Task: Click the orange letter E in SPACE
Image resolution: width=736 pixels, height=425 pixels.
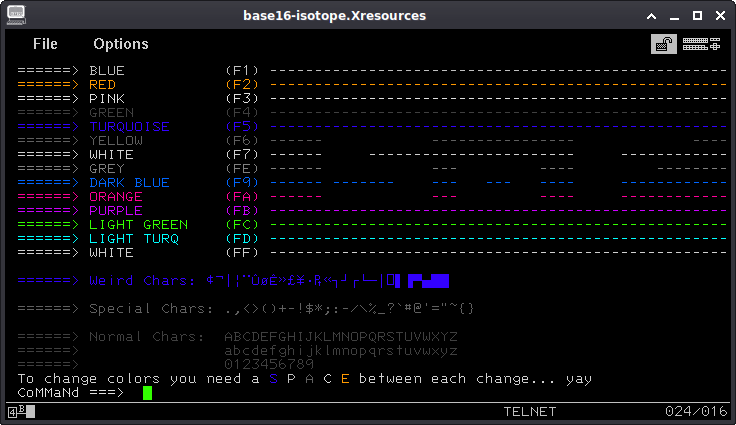Action: pyautogui.click(x=345, y=379)
